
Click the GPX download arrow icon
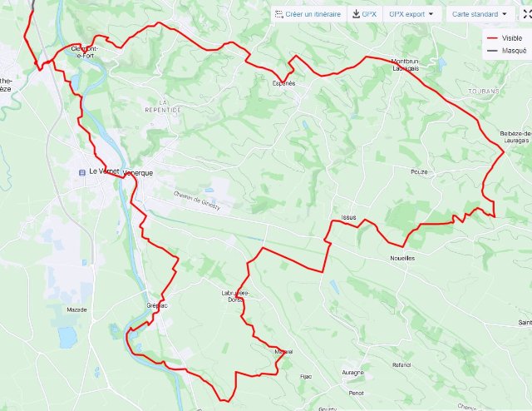(x=356, y=14)
